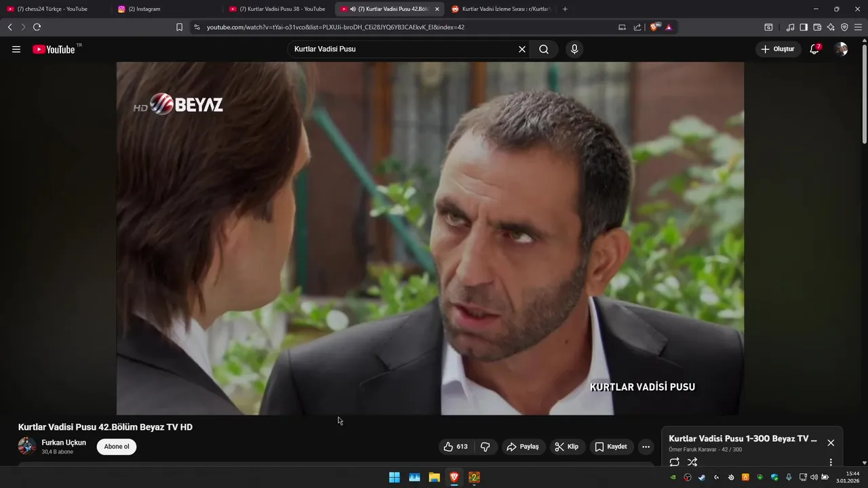Toggle playlist loop
Image resolution: width=868 pixels, height=488 pixels.
click(674, 462)
